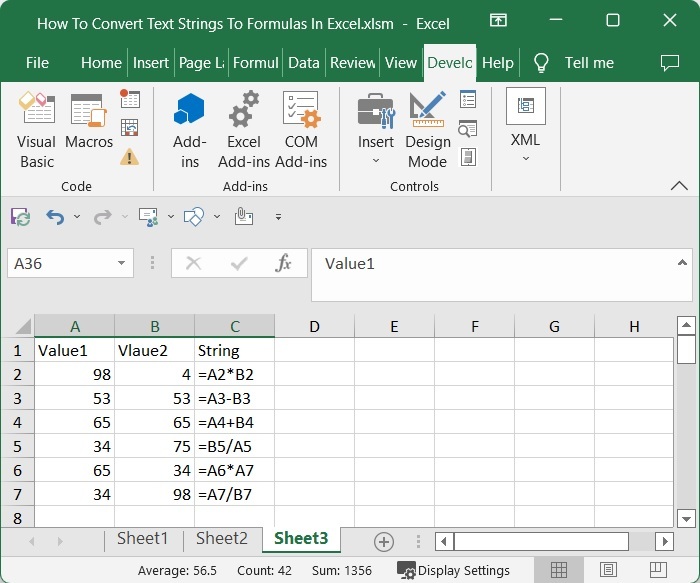700x583 pixels.
Task: Open COM Add-ins dialog
Action: point(301,128)
